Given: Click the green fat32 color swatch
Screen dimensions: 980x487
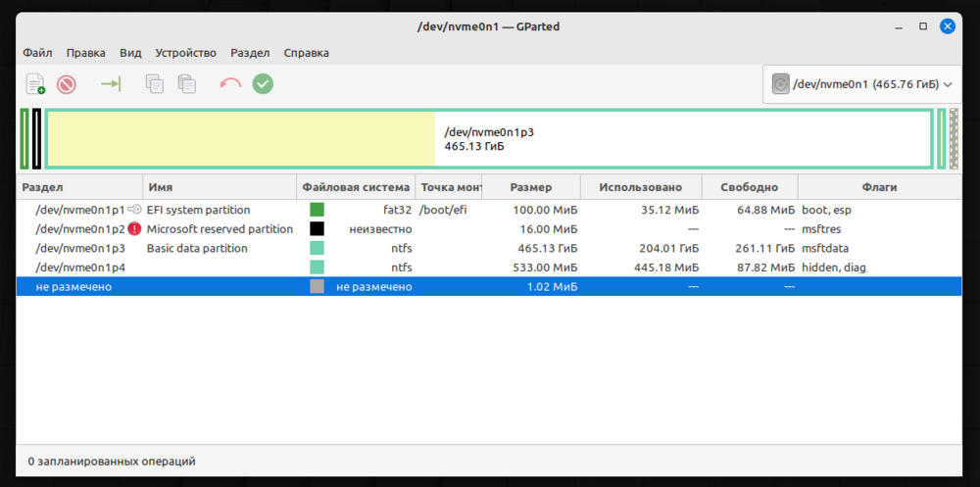Looking at the screenshot, I should (x=317, y=210).
